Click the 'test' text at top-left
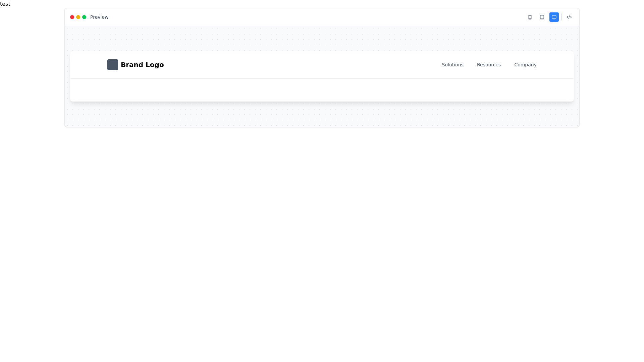 [5, 4]
